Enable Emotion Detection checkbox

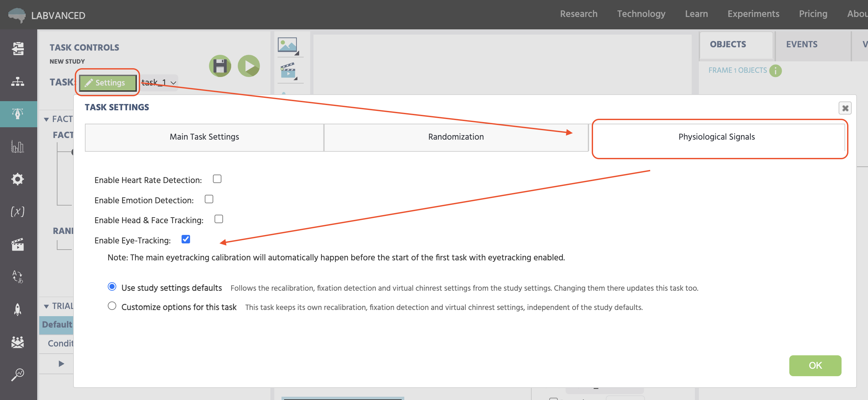point(209,199)
